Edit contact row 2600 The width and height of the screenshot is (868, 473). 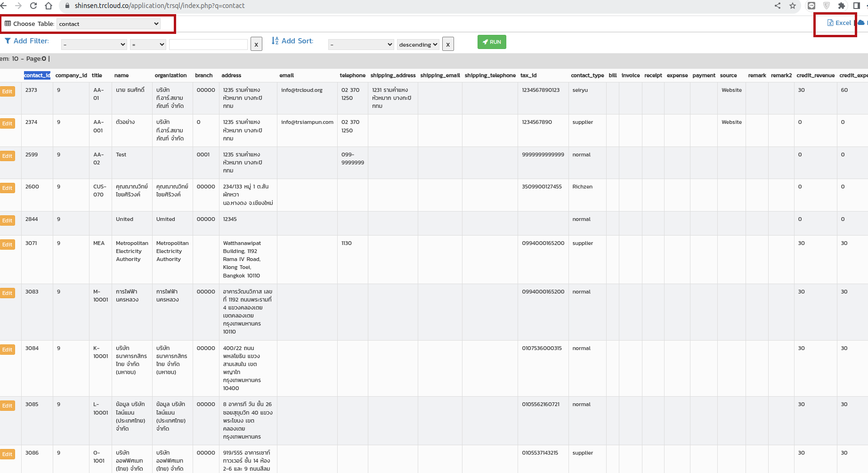pyautogui.click(x=7, y=188)
